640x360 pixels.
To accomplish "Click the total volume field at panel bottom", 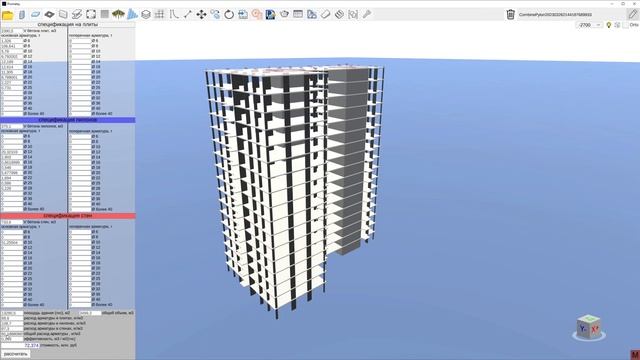I will [90, 313].
